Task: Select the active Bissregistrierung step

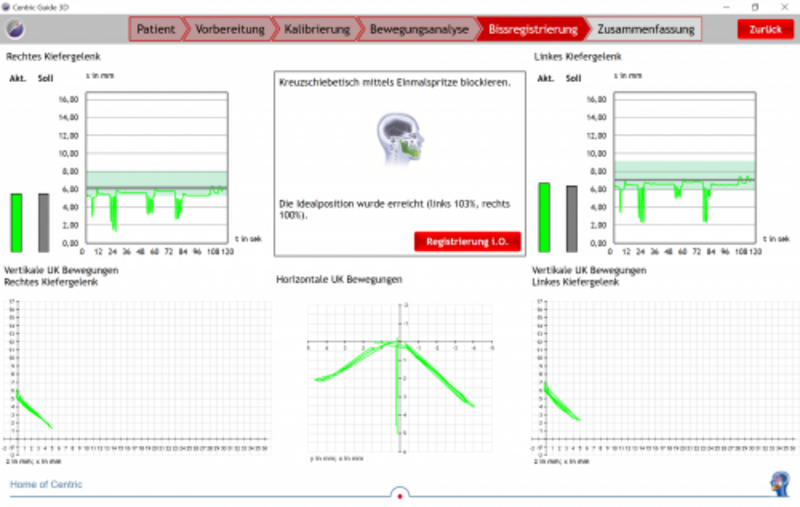Action: (x=531, y=29)
